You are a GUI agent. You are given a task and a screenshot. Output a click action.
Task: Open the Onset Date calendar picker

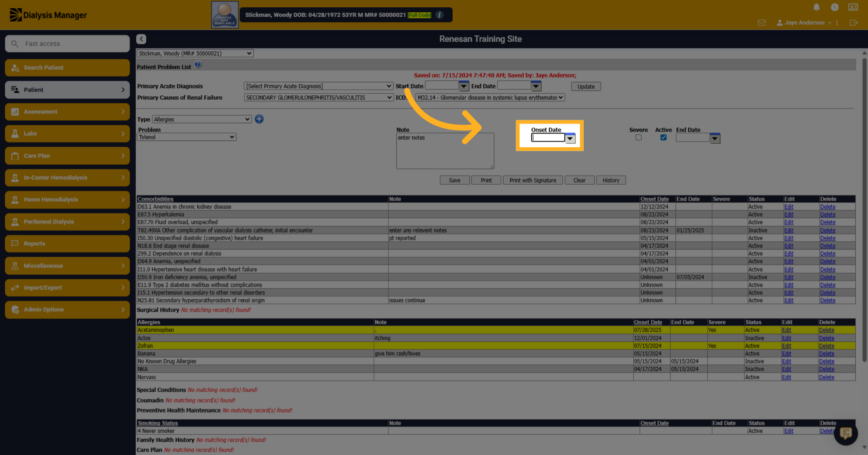point(570,138)
